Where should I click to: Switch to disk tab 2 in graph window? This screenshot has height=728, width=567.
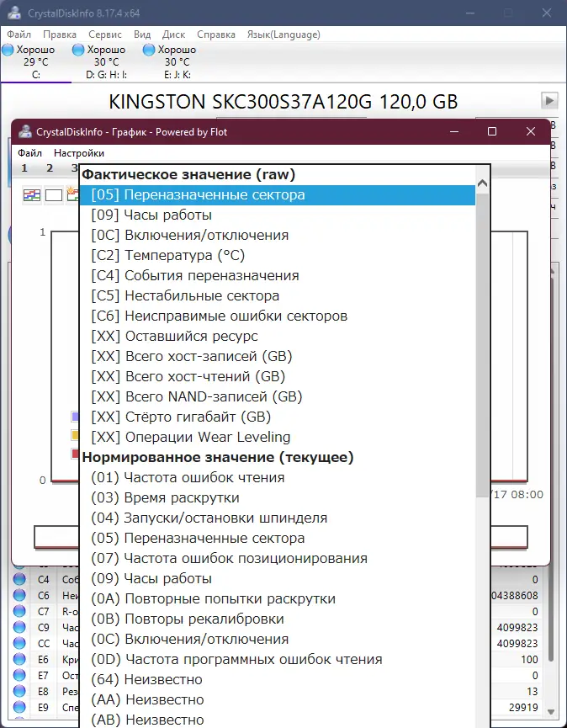[50, 168]
